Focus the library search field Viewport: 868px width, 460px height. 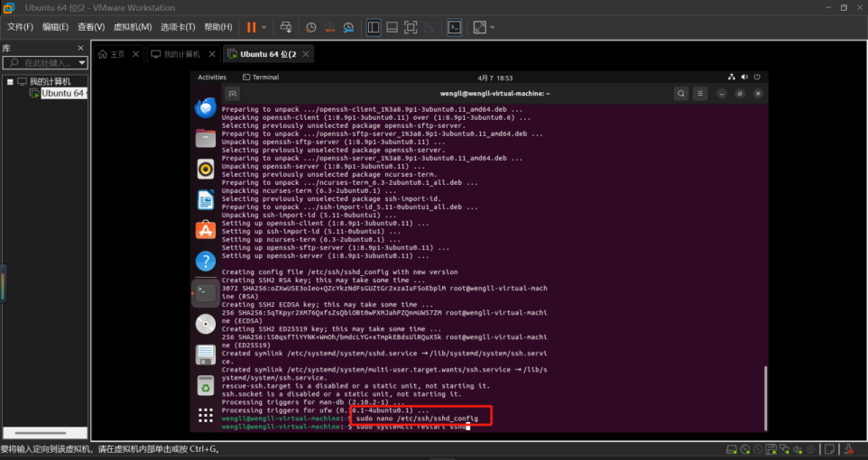45,62
